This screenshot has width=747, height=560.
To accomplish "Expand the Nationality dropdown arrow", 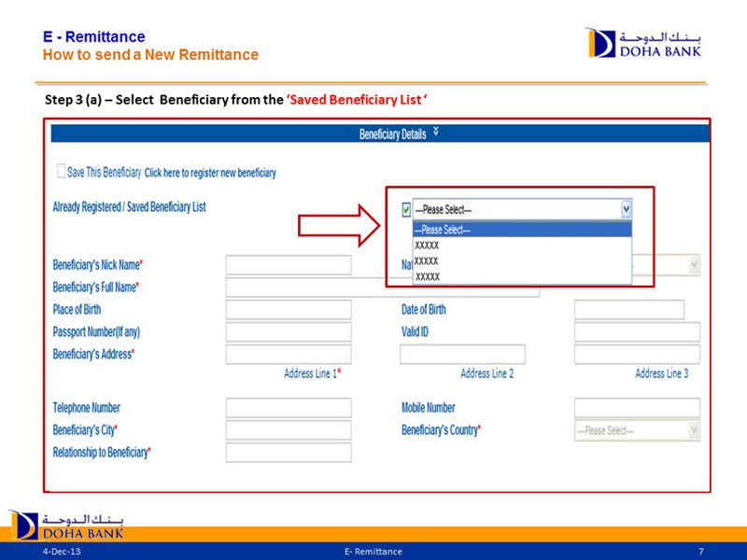I will point(693,266).
